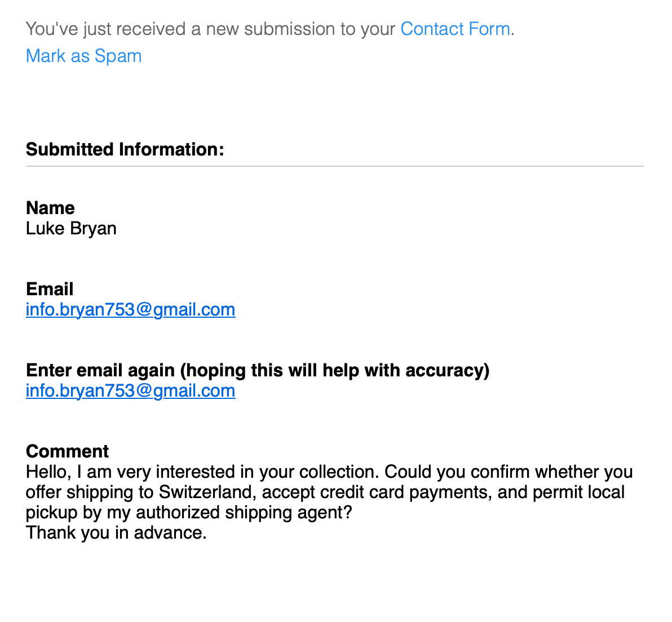Screen dimensions: 672x622
Task: Click the word Hello starting the comment
Action: click(46, 472)
